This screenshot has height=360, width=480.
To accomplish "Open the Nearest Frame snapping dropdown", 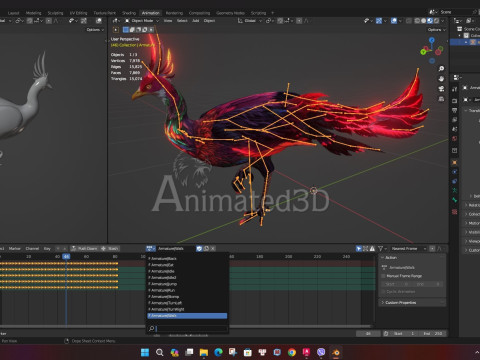I will click(409, 249).
